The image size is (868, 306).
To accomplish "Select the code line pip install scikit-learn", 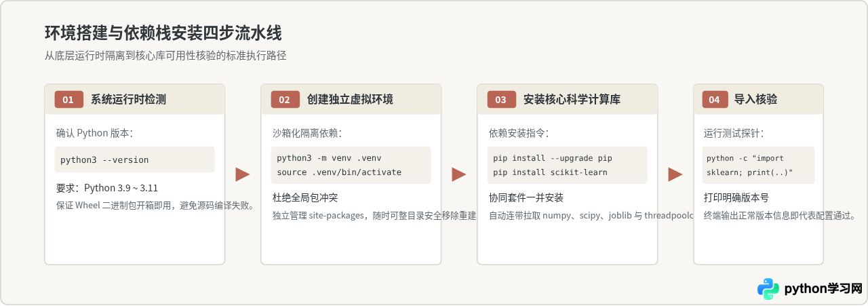I will click(x=550, y=172).
